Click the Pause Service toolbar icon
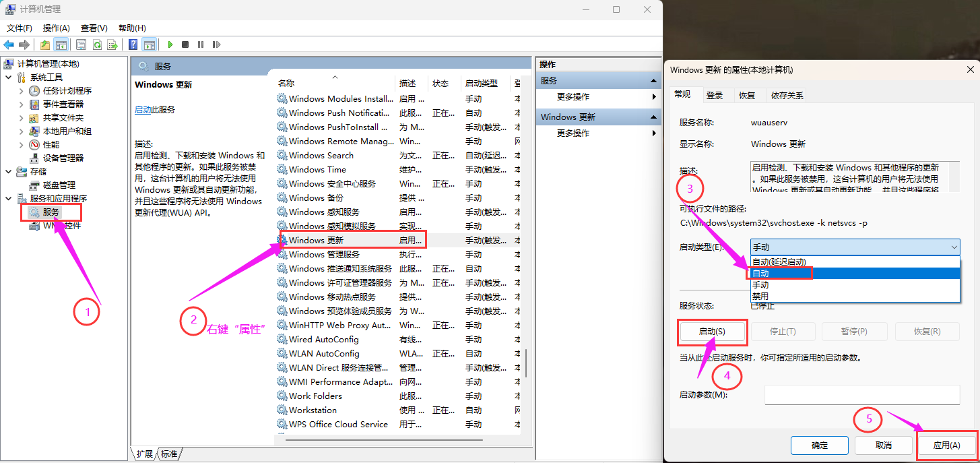Screen dimensions: 980x463 (x=201, y=44)
